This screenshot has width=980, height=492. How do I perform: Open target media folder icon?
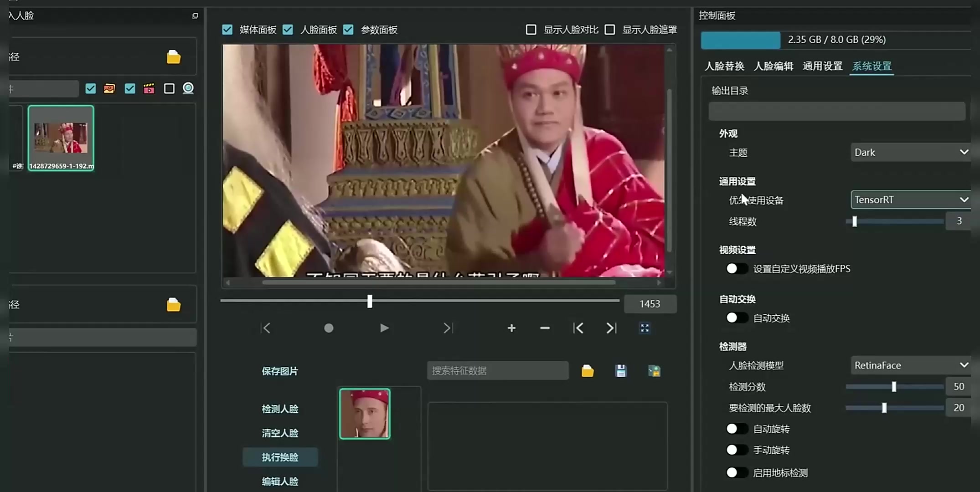173,57
